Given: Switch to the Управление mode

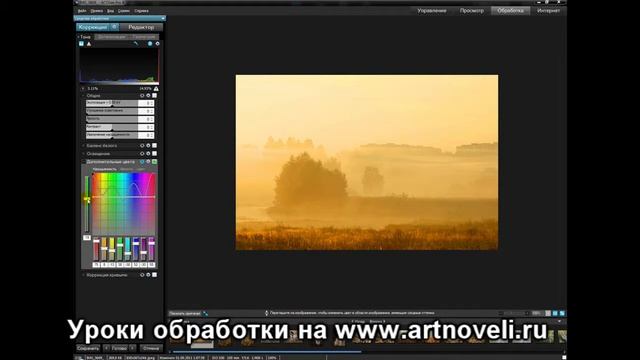Looking at the screenshot, I should 432,11.
